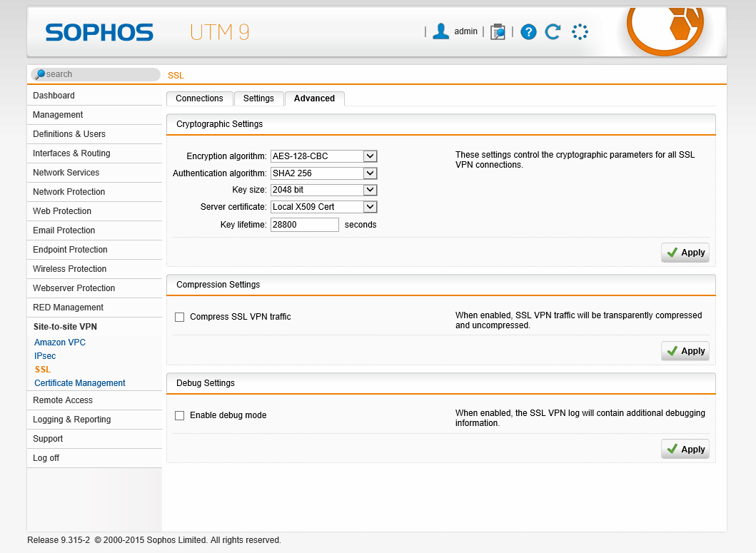Open the Network Protection menu

point(69,192)
